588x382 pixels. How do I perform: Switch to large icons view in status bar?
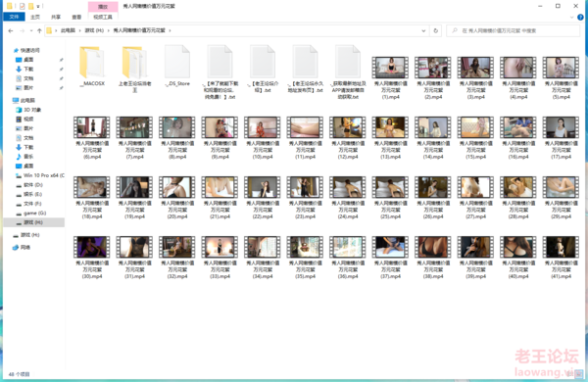tap(580, 374)
